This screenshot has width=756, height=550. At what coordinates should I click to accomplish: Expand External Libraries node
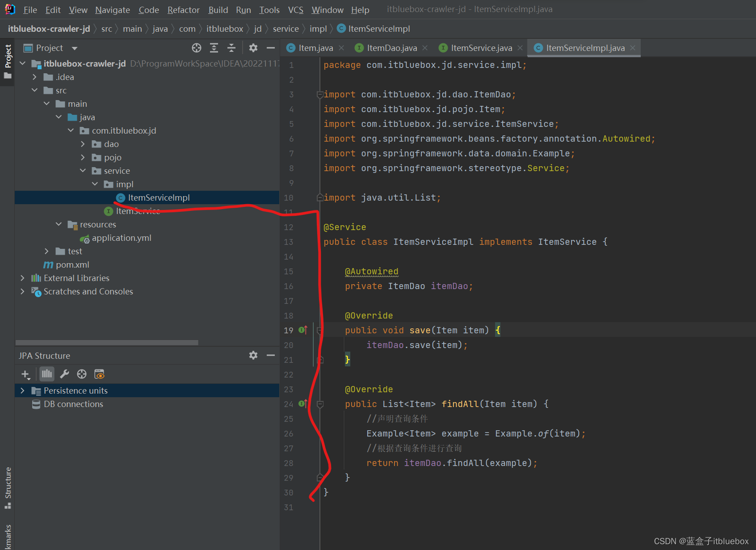pos(22,278)
